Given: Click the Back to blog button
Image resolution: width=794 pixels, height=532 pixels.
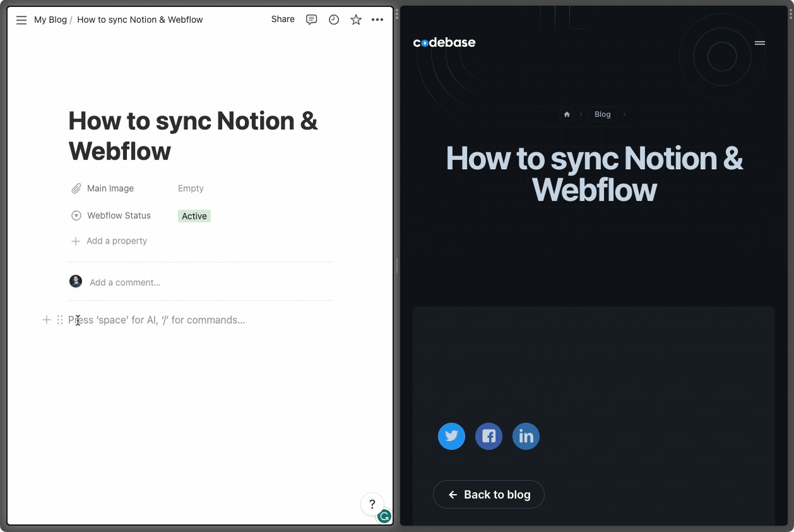Looking at the screenshot, I should [489, 495].
